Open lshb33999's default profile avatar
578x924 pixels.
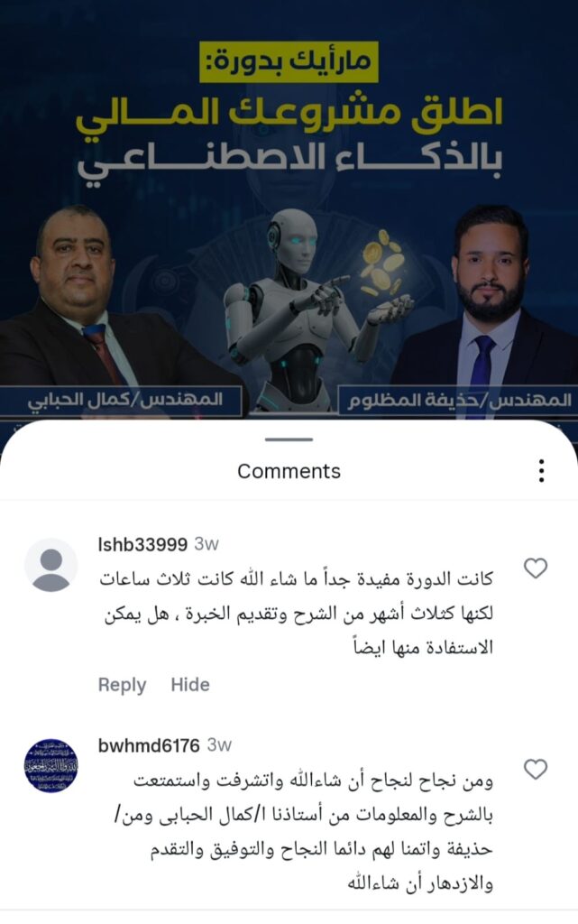51,565
